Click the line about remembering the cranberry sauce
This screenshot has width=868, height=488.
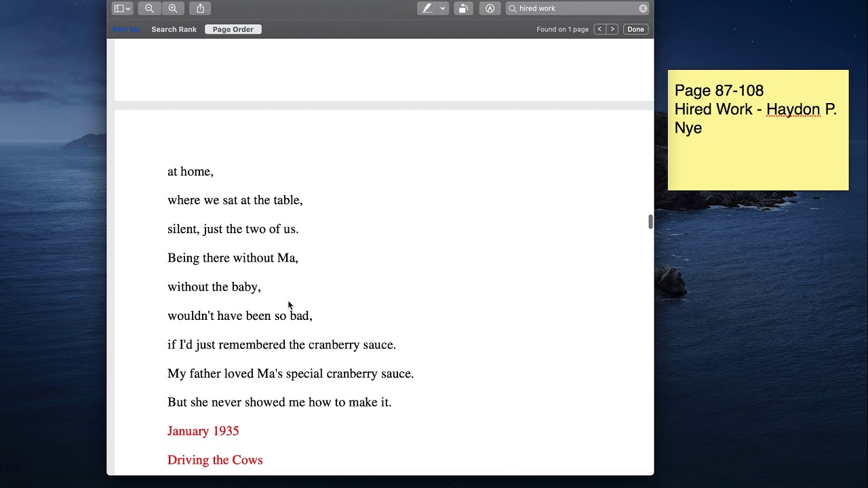click(281, 344)
